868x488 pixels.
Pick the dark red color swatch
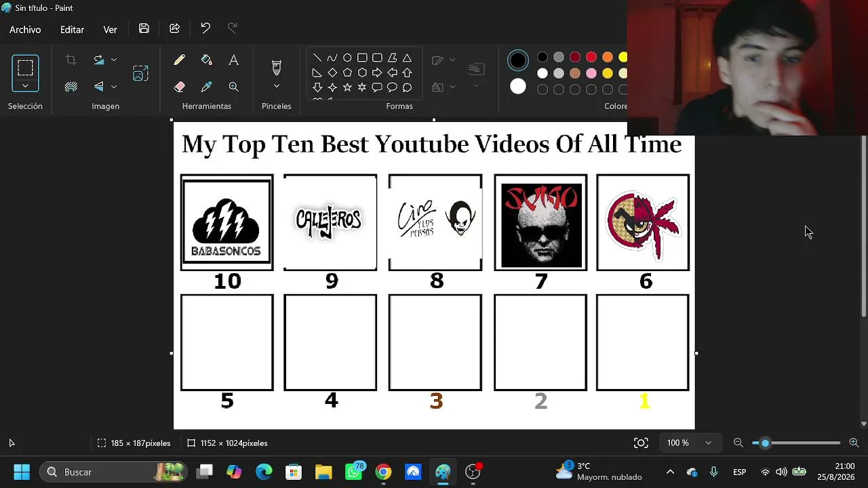575,57
